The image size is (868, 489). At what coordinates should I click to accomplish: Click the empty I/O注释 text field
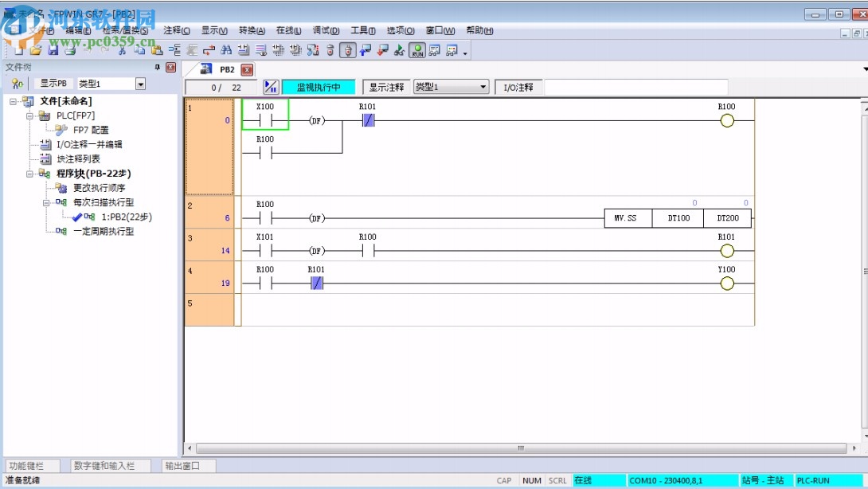click(x=635, y=87)
